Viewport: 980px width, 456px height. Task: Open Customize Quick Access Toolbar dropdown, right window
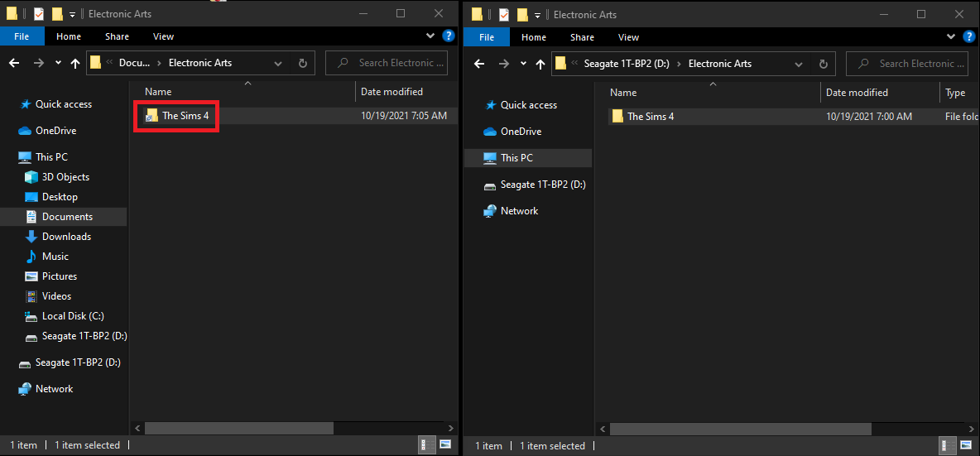[537, 14]
